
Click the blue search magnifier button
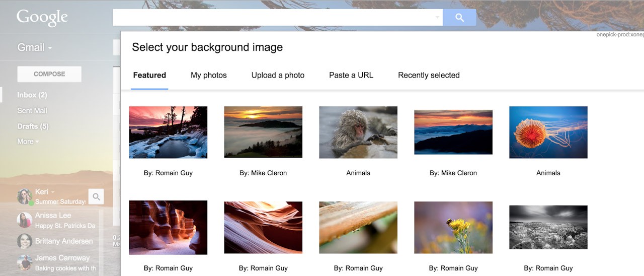point(459,18)
